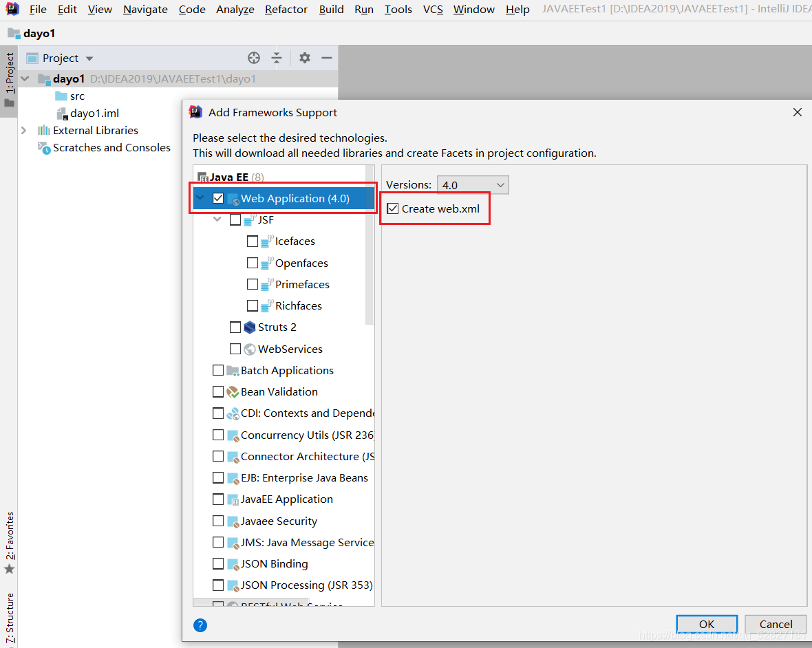
Task: Open the Refactor menu
Action: pos(286,10)
